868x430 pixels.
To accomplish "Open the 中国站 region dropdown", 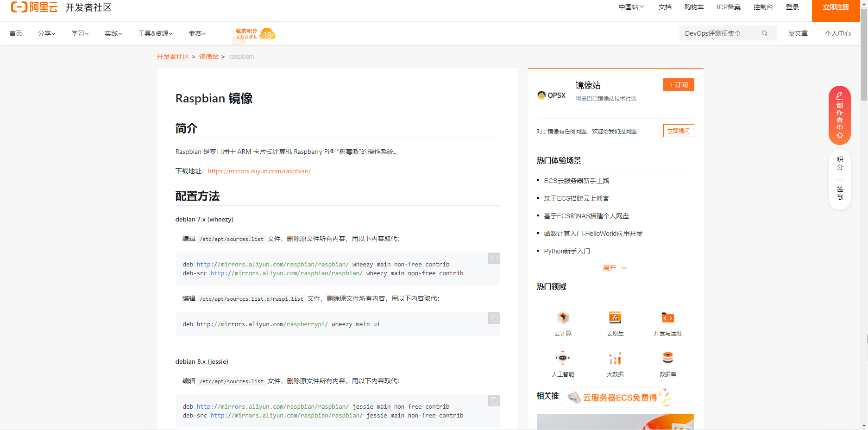I will 630,7.
